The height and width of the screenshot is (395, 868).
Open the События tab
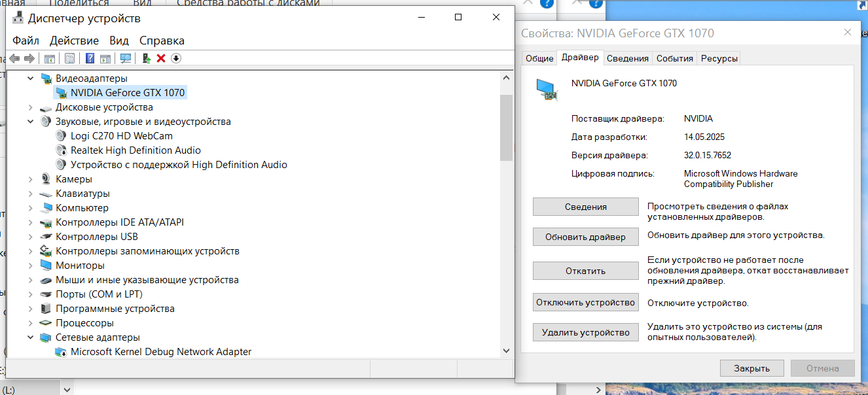[x=675, y=58]
